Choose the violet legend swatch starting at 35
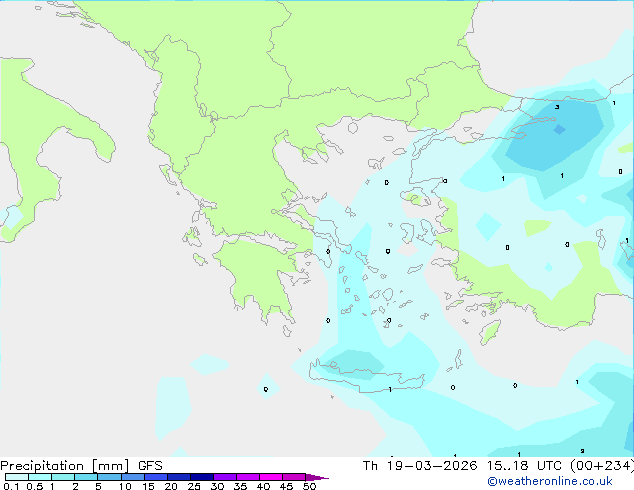The image size is (634, 490). point(248,477)
